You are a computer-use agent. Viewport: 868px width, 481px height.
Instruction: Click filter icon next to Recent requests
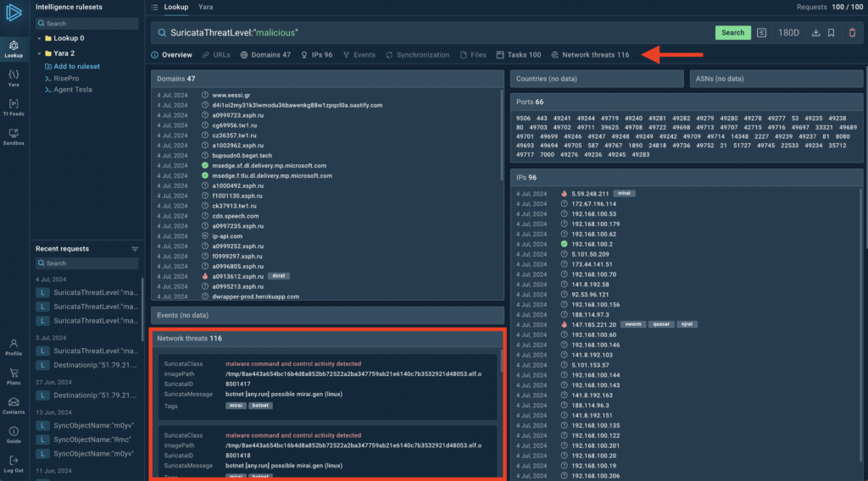135,249
